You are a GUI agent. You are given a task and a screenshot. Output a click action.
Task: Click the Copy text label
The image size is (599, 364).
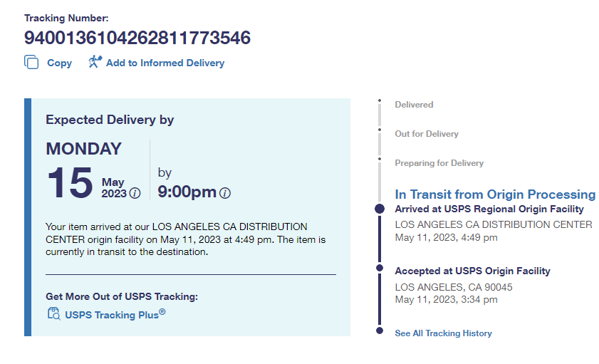click(x=59, y=63)
